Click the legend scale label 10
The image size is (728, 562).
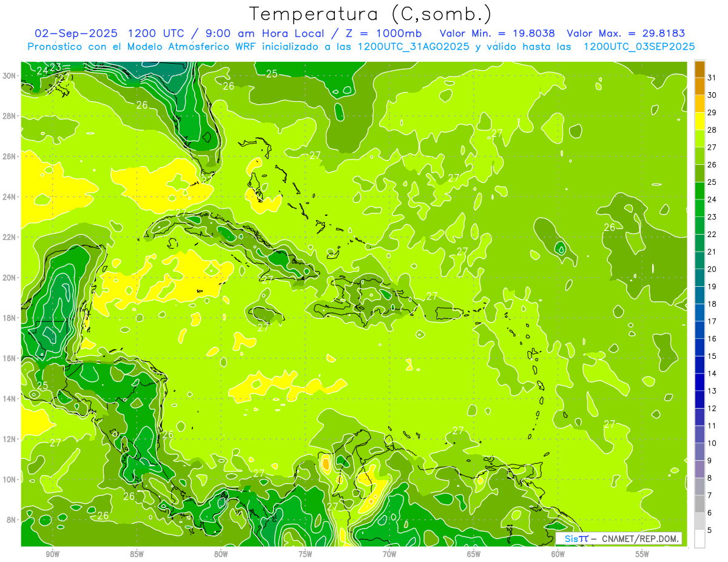click(x=712, y=443)
